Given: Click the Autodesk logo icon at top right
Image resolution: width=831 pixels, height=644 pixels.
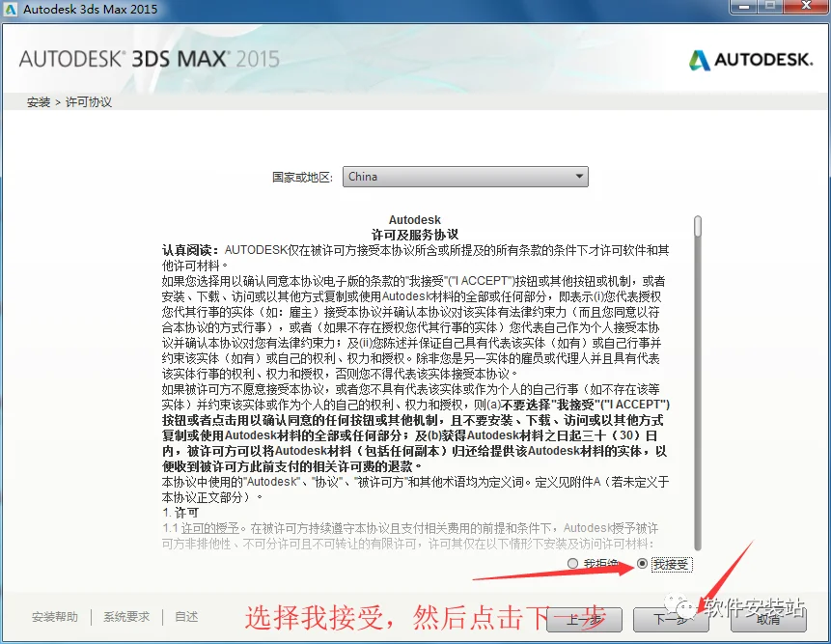Looking at the screenshot, I should [x=700, y=60].
